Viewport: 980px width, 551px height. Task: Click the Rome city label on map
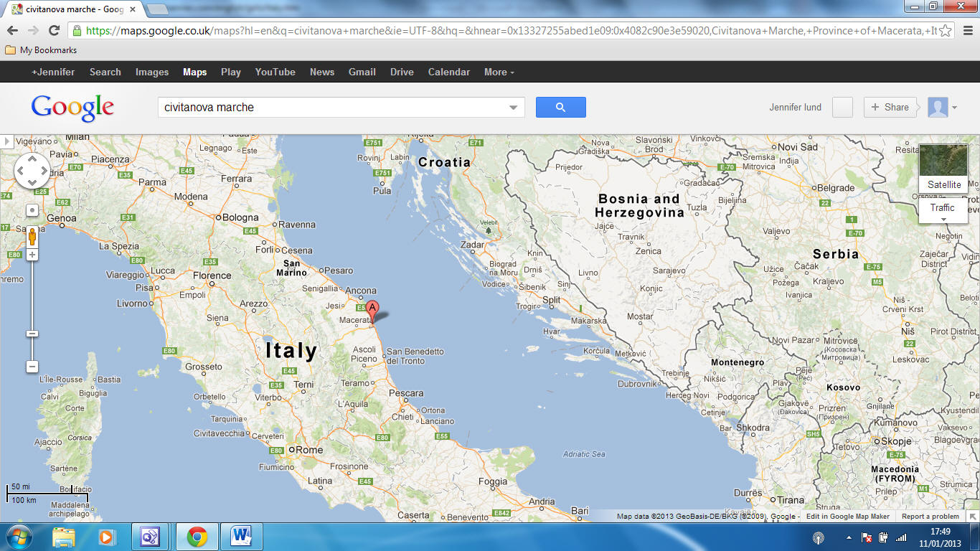310,450
